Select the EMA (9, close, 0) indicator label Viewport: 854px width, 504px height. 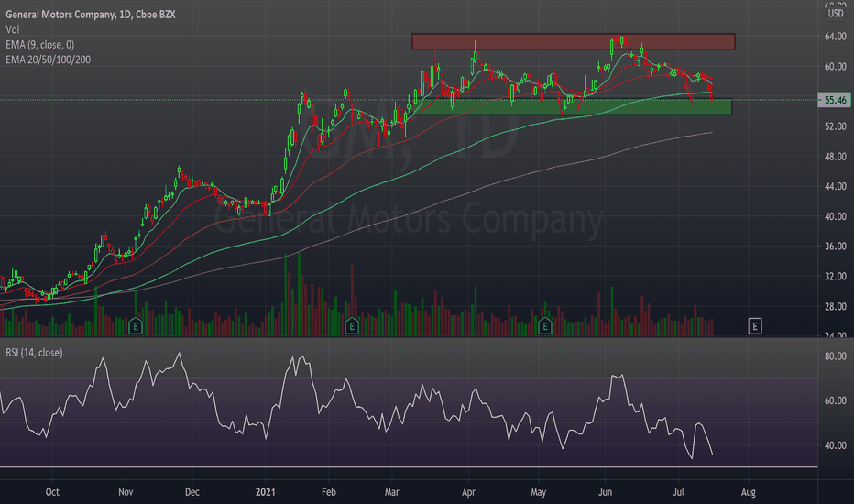tap(39, 45)
